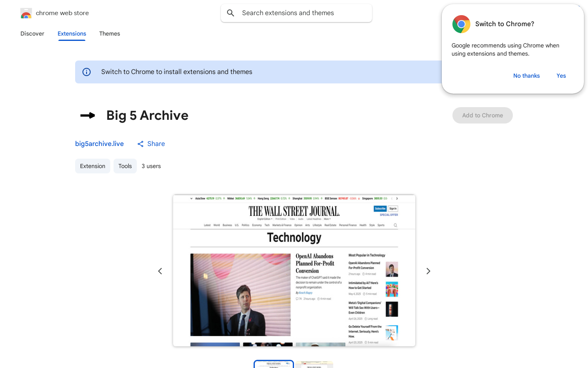
Task: Click the banner text about switching to Chrome
Action: (x=177, y=72)
